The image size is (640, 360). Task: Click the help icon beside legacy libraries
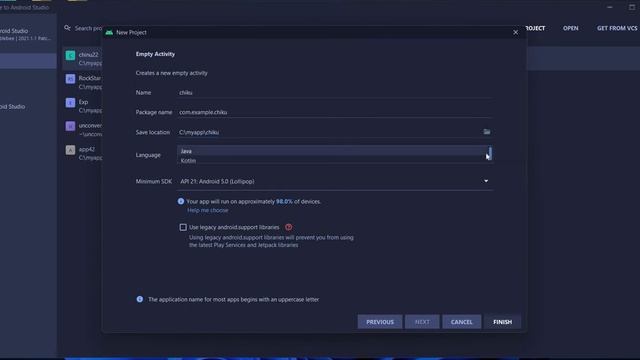point(289,227)
